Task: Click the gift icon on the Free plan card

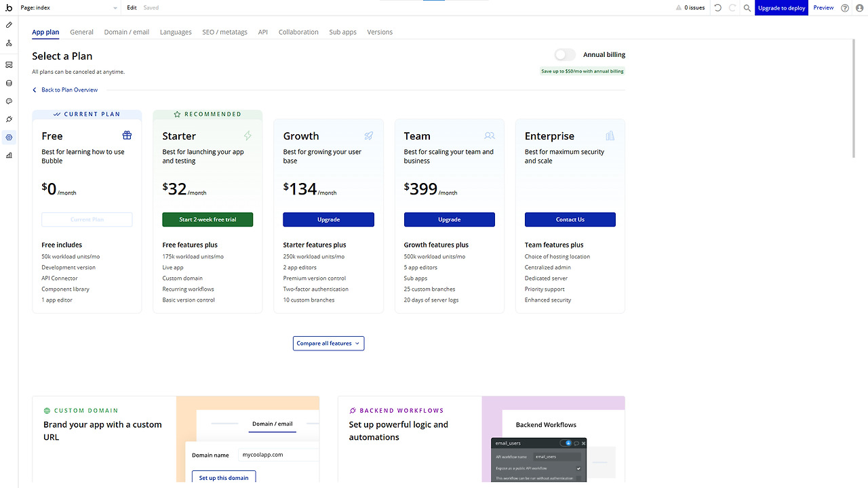Action: click(127, 136)
